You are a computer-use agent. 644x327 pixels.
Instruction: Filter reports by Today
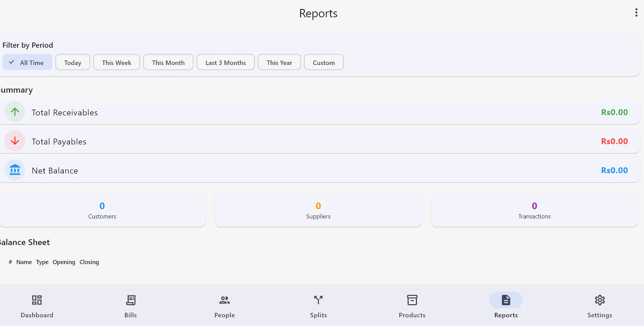73,62
